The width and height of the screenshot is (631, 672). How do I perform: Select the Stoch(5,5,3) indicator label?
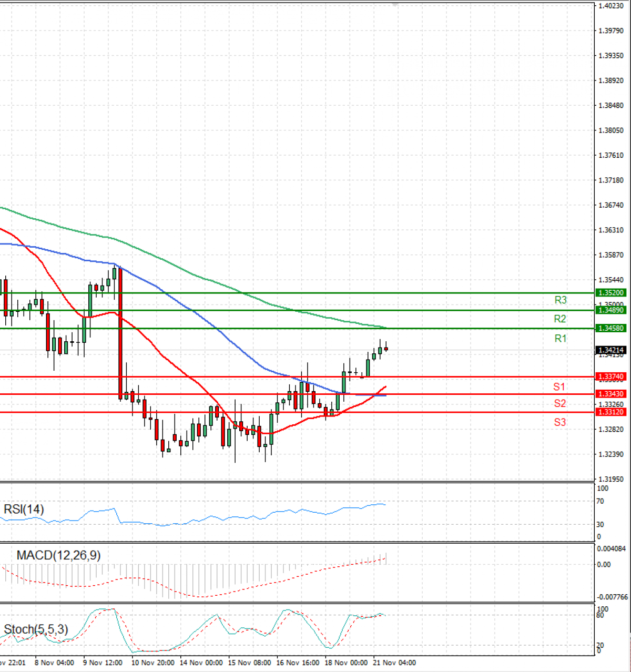tap(35, 628)
